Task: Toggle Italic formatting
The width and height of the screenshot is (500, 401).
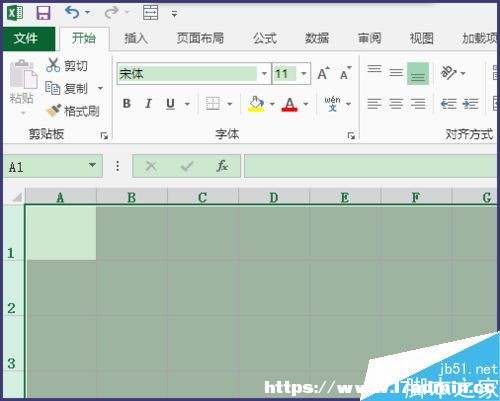Action: coord(148,104)
